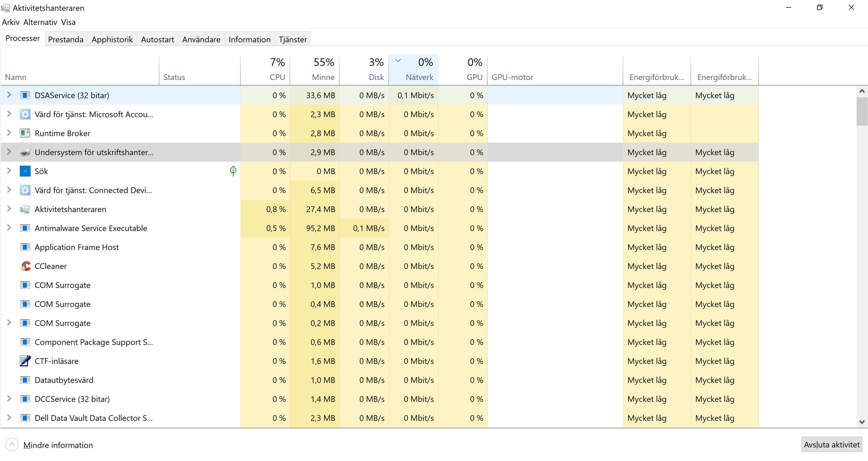Click the Mindre information circle arrow icon
868x461 pixels.
click(x=12, y=444)
